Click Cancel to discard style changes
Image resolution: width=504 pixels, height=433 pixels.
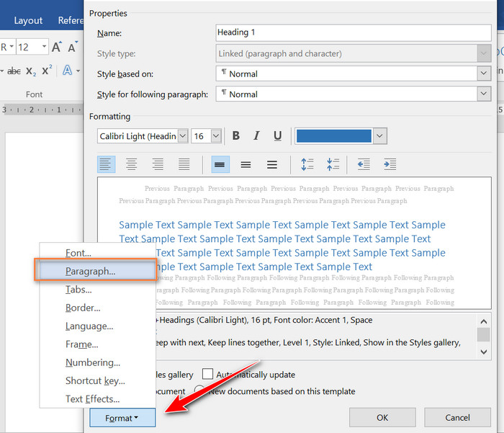pos(457,418)
